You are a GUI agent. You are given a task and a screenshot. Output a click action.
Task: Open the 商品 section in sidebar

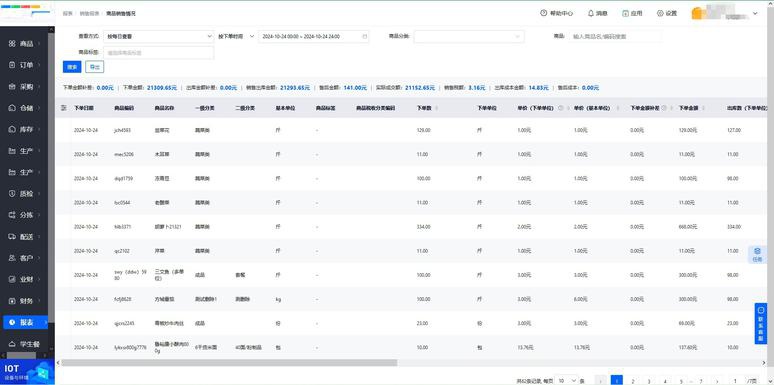24,43
